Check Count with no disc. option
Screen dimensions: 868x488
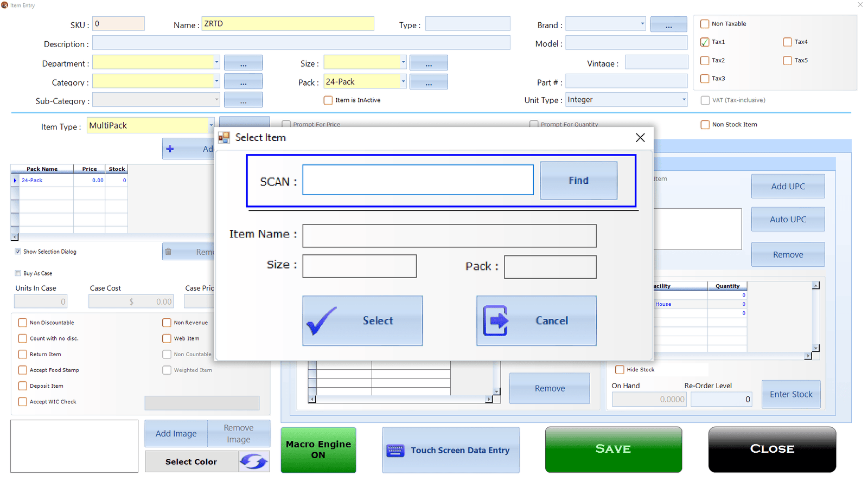pos(22,338)
